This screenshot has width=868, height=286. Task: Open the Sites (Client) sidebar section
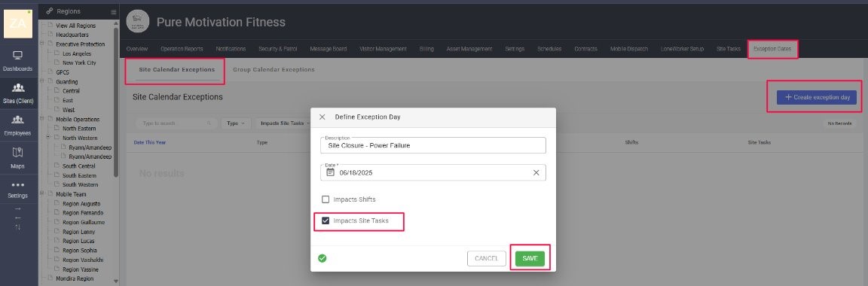(18, 93)
